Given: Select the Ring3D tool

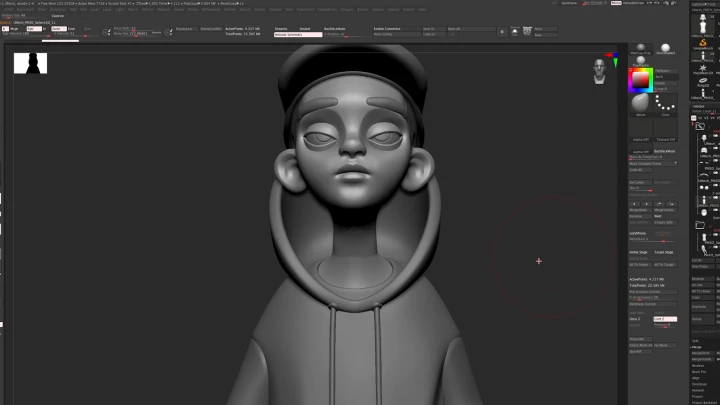Looking at the screenshot, I should 703,82.
